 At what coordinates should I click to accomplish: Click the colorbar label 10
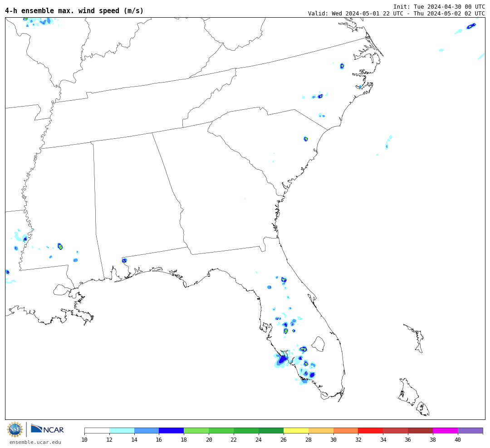(84, 440)
